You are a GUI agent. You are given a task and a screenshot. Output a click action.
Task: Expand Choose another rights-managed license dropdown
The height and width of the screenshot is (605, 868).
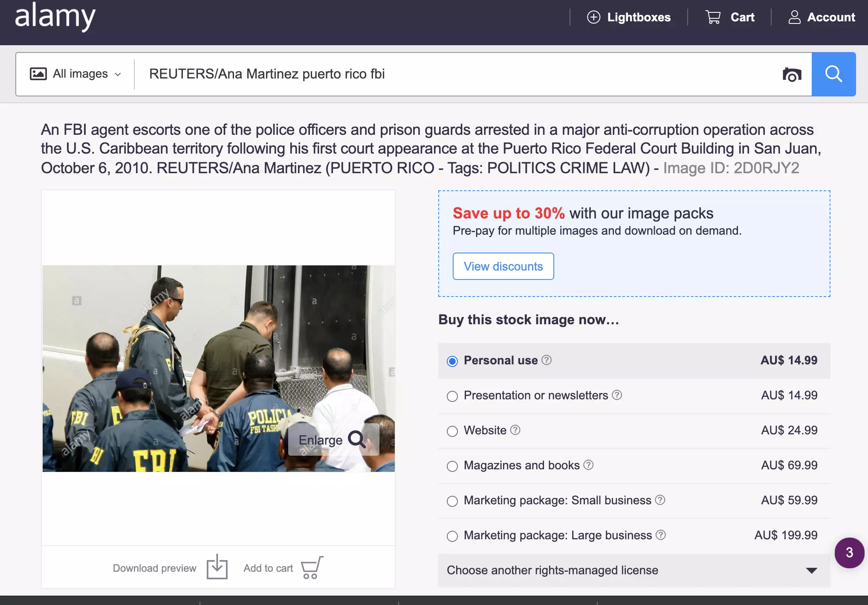[634, 570]
